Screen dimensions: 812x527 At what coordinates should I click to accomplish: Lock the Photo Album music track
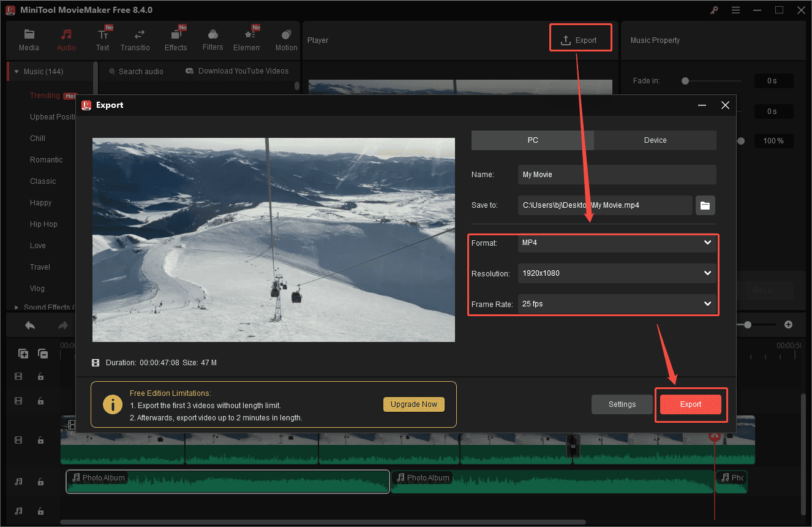(40, 482)
